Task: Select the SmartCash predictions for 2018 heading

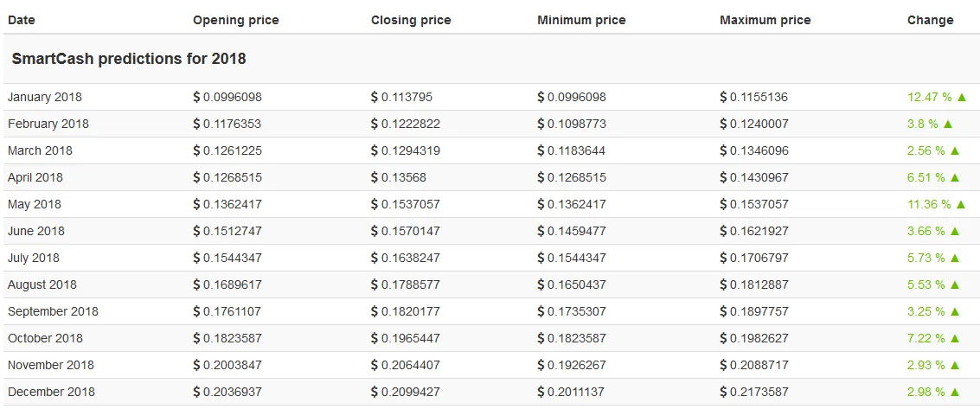Action: coord(129,59)
